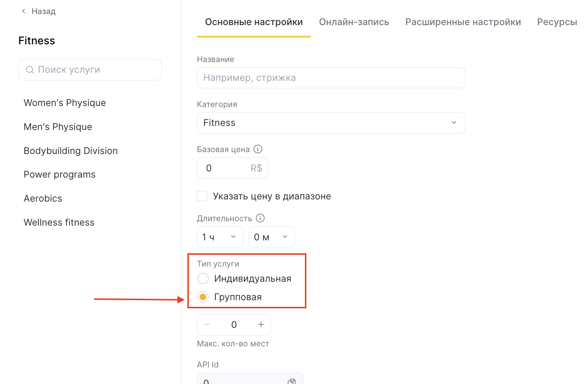The width and height of the screenshot is (588, 384).
Task: Expand the hours duration dropdown
Action: (220, 237)
